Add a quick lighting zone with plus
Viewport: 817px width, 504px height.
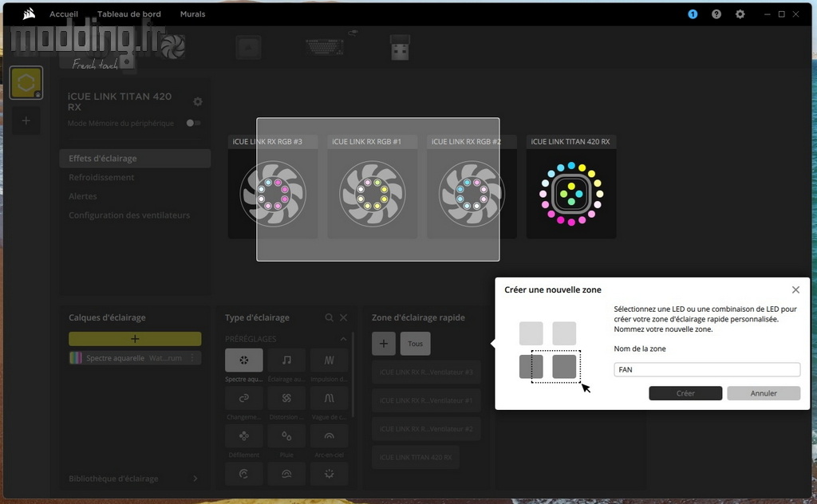pos(384,344)
